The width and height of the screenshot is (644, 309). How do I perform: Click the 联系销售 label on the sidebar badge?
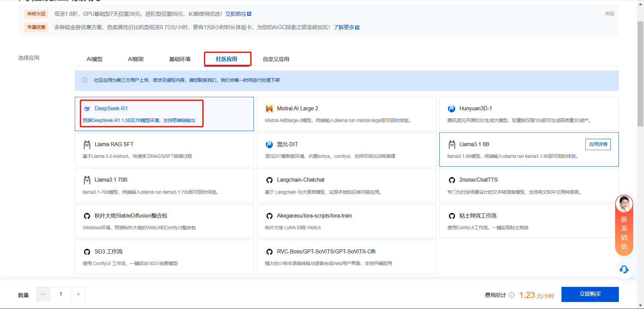(x=624, y=233)
